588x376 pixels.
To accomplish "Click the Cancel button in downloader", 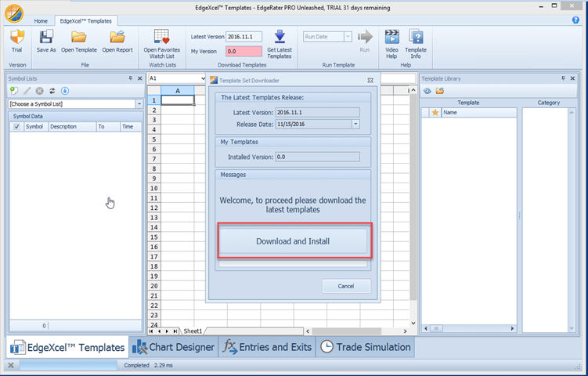I will pos(346,286).
